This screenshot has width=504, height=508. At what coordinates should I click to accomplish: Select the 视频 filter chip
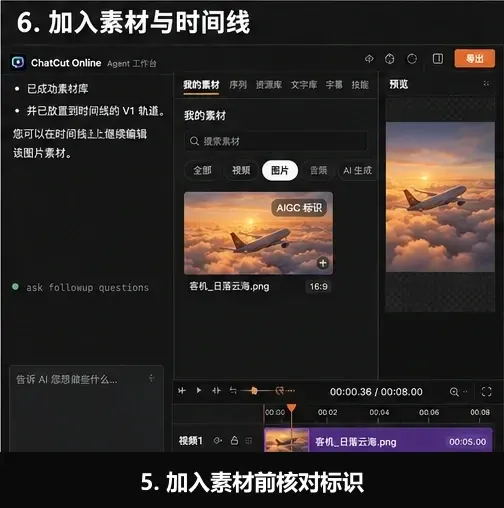pyautogui.click(x=241, y=171)
